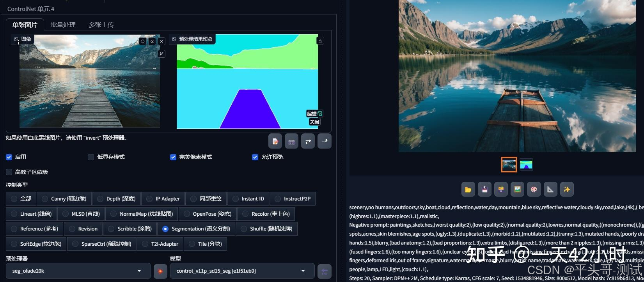Send dimensions with the upward arrow button
This screenshot has width=644, height=282.
(325, 141)
